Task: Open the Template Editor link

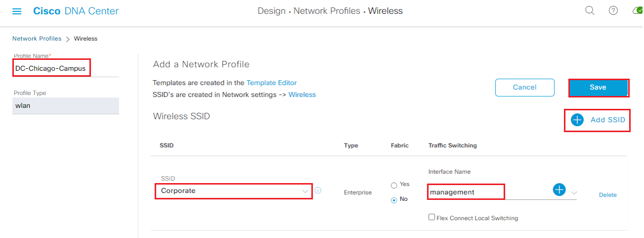Action: 272,83
